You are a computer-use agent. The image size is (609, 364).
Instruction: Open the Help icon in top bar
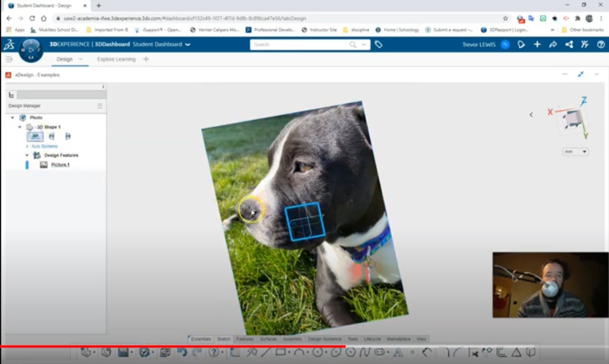point(601,44)
